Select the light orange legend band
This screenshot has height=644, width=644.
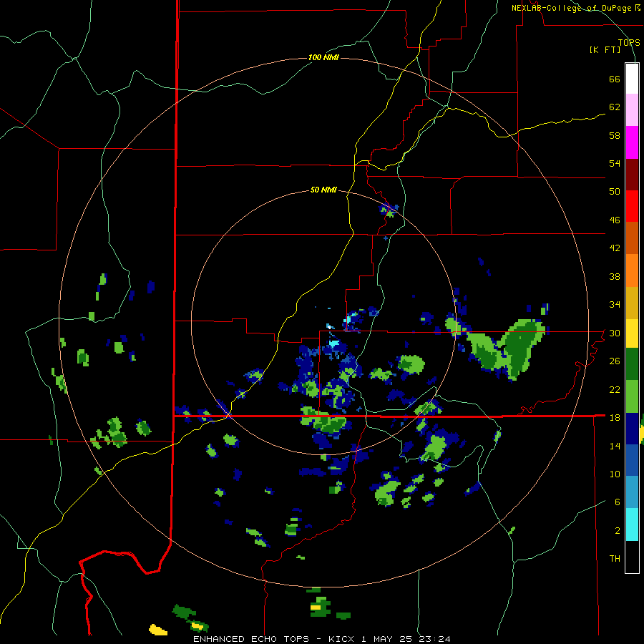tap(632, 270)
